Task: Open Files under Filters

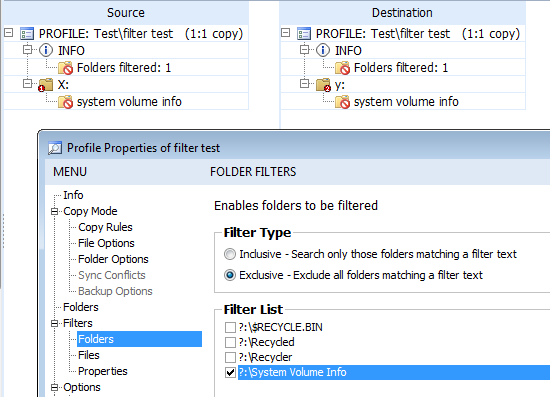Action: tap(89, 355)
